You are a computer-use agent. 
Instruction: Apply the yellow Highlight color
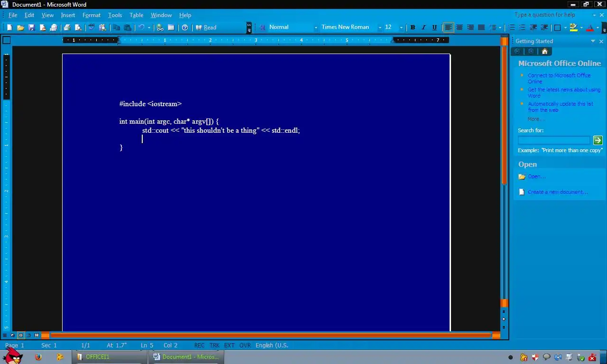573,27
